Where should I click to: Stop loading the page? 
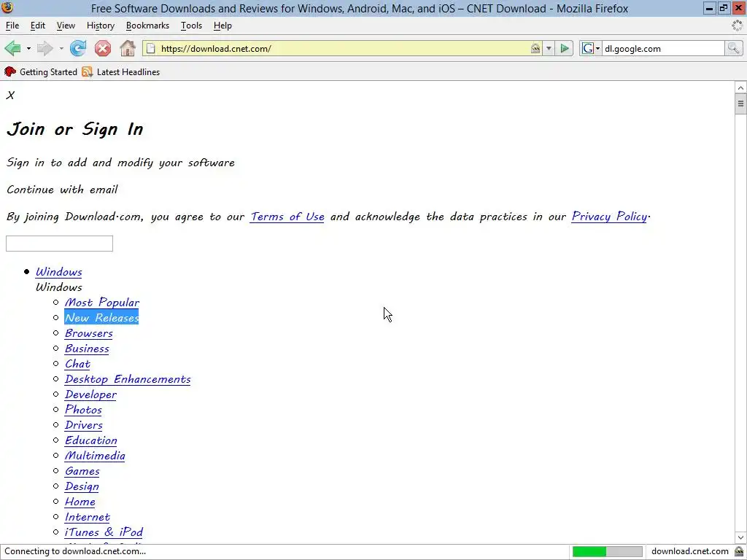[102, 48]
